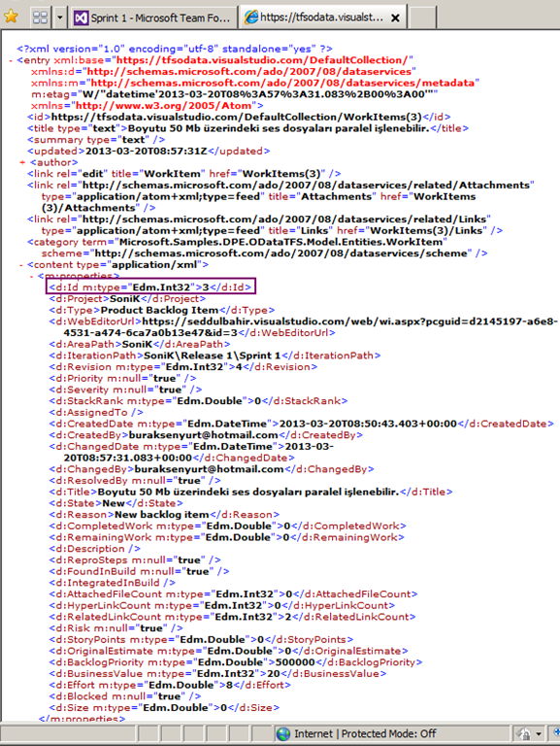Click the d:StoryPoints element
560x746 pixels.
[x=201, y=640]
